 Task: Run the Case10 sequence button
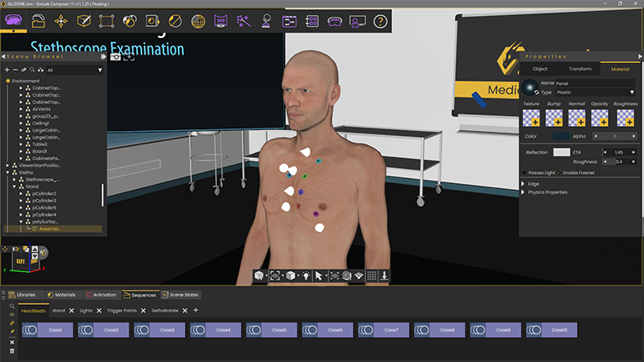(551, 330)
